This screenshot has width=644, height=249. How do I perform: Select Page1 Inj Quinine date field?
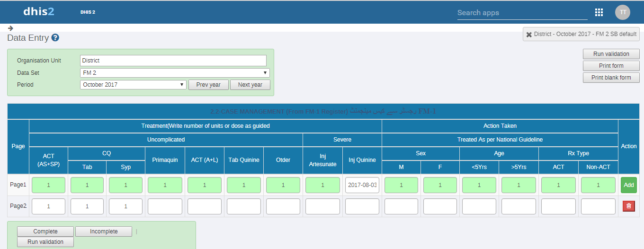(362, 185)
